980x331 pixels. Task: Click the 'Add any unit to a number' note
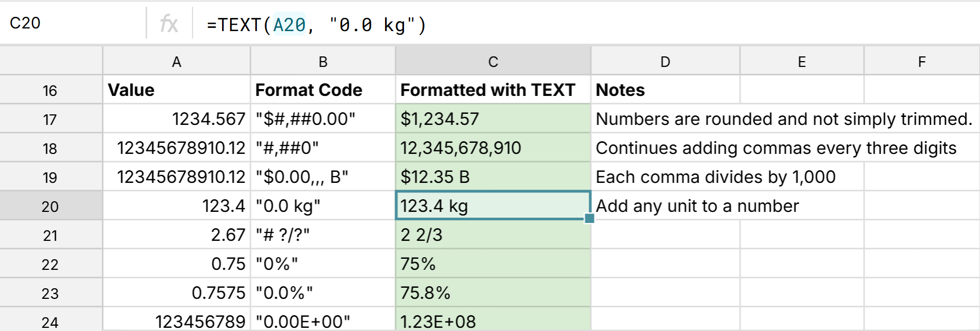[697, 206]
